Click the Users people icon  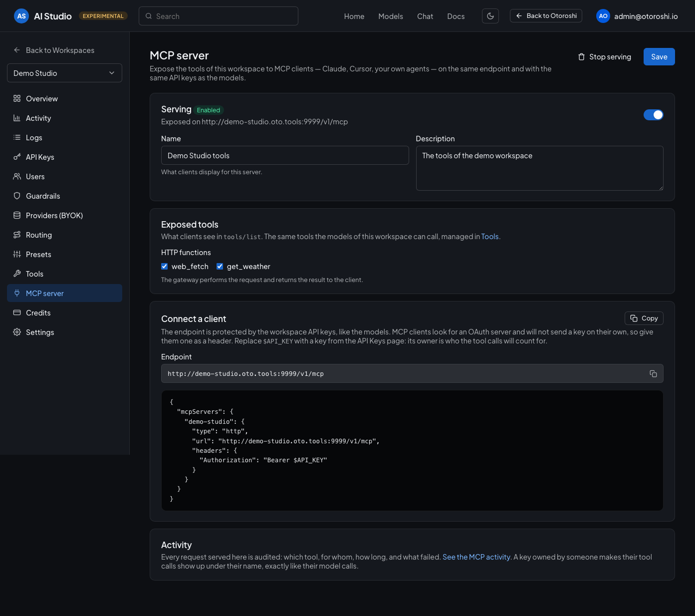pos(17,176)
